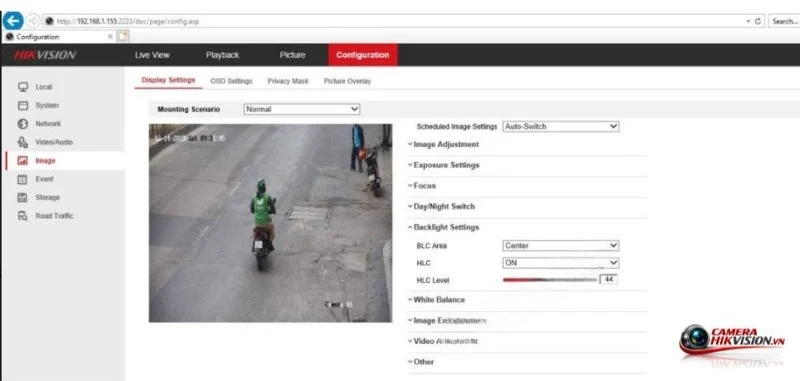Viewport: 800px width, 381px height.
Task: Select Road Traffic in the sidebar menu
Action: click(x=55, y=216)
